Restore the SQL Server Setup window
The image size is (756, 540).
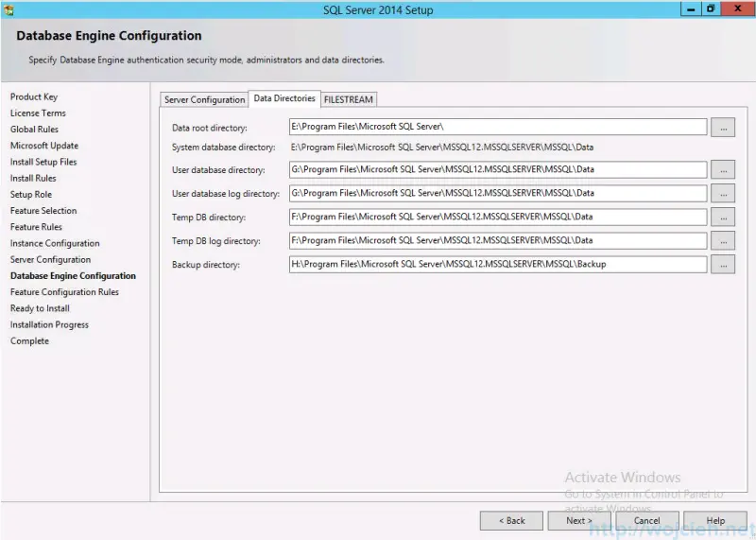pyautogui.click(x=711, y=9)
